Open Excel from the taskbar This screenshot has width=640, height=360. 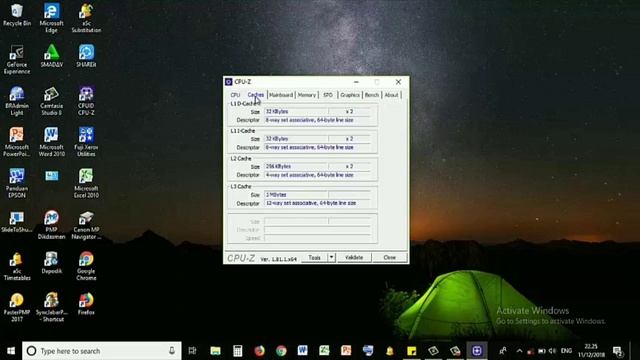324,351
